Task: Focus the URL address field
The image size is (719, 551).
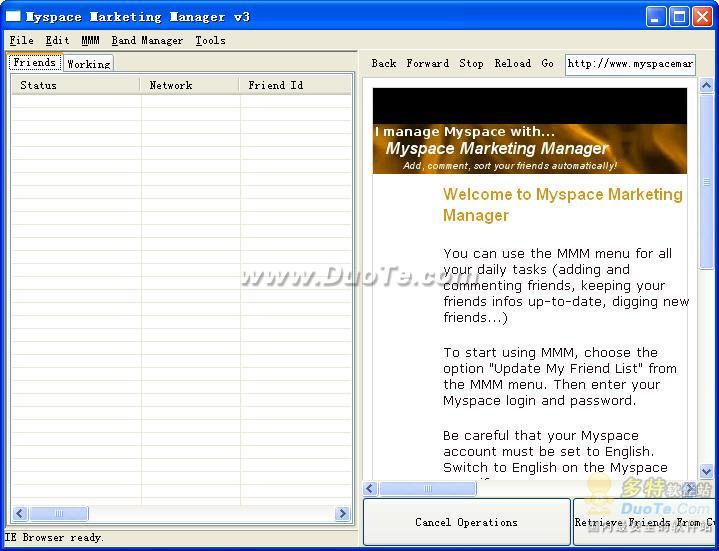Action: tap(631, 64)
